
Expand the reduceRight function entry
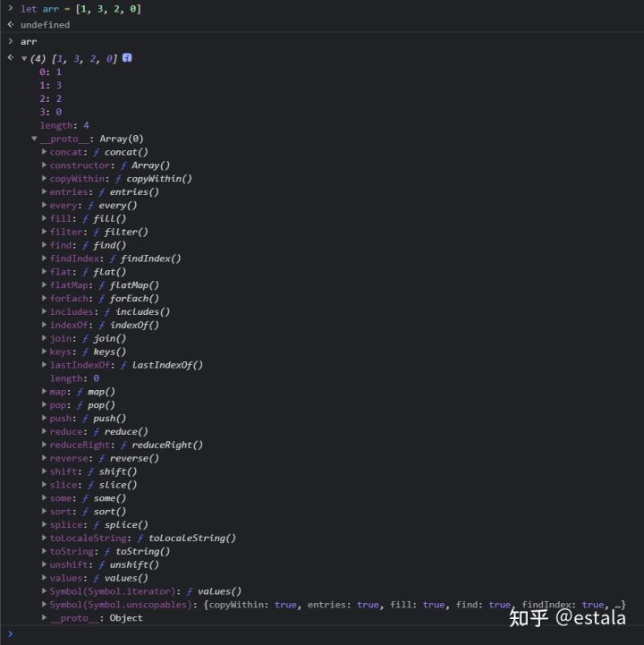44,445
